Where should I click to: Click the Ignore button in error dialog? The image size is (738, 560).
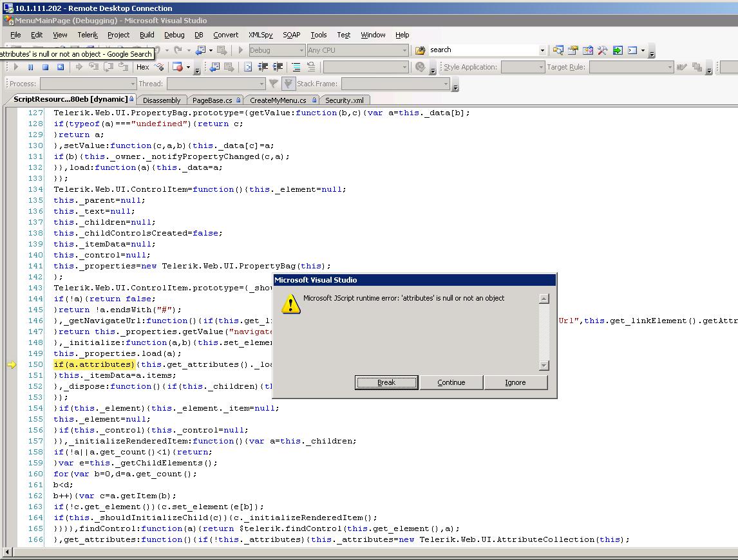[x=515, y=382]
